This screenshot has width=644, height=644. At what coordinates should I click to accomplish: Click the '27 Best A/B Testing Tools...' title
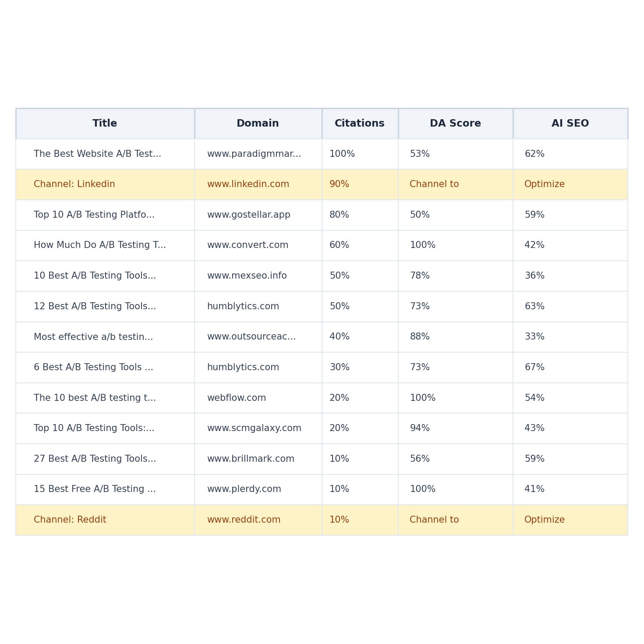[95, 459]
